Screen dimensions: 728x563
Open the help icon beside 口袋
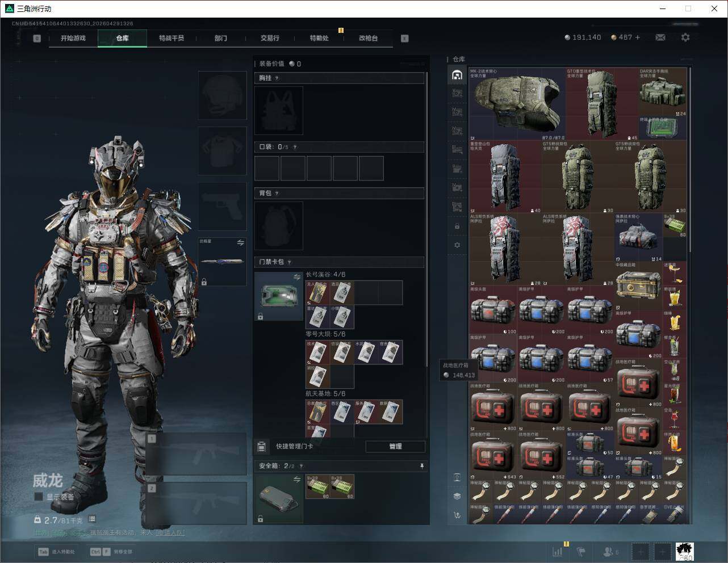pos(295,147)
